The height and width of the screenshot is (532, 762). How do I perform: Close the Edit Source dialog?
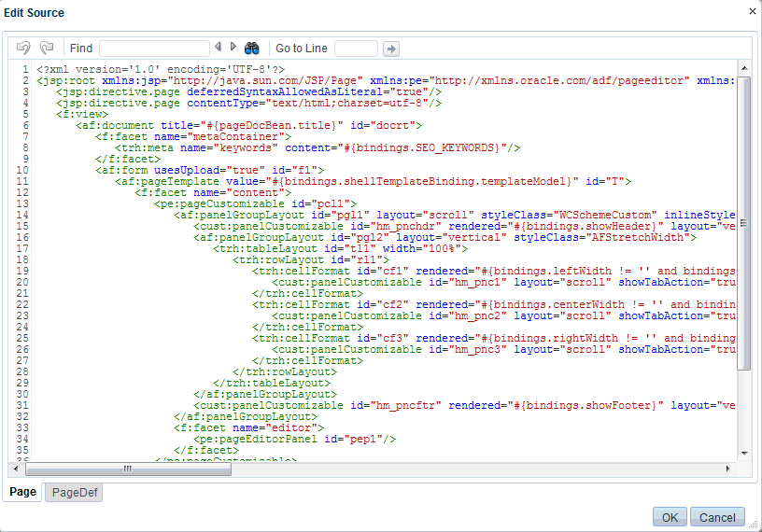753,11
